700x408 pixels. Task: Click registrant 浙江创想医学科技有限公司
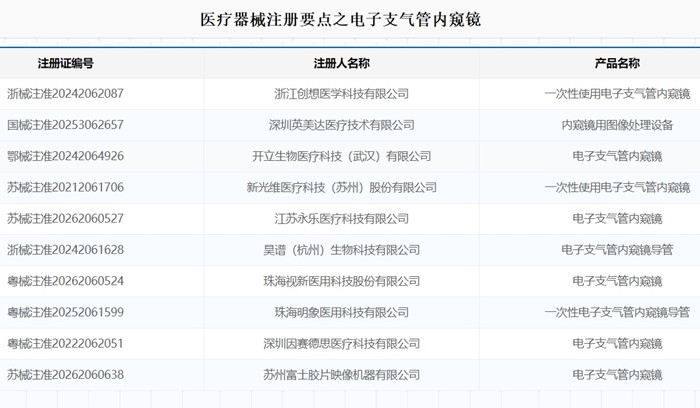coord(342,94)
